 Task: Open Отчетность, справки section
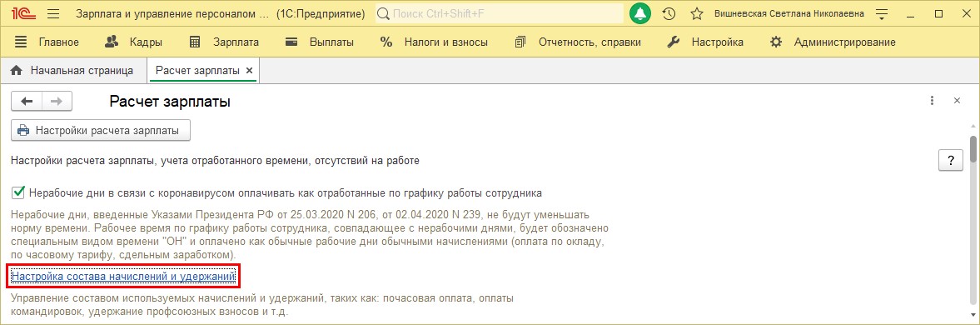pos(578,42)
